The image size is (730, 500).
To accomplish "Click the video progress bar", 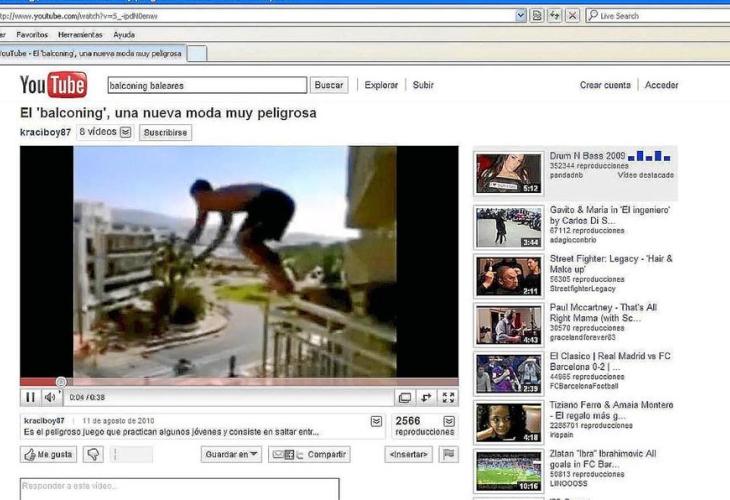I will point(240,382).
